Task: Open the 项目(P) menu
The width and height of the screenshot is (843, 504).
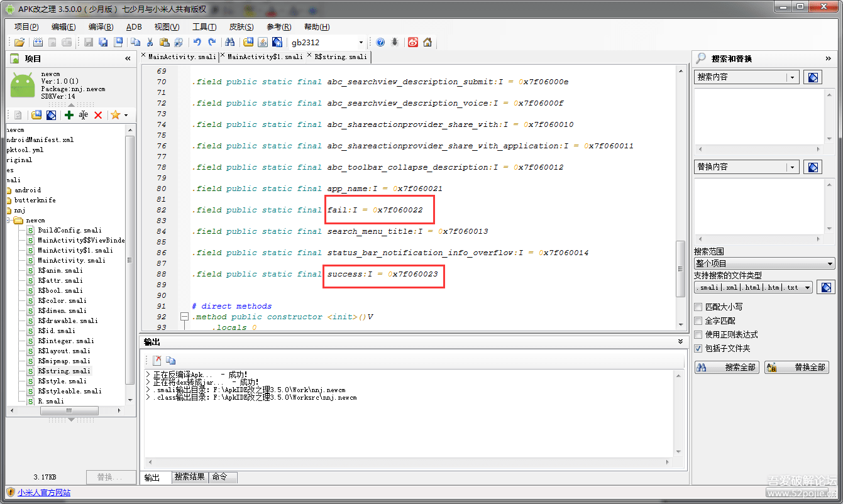Action: (x=26, y=27)
